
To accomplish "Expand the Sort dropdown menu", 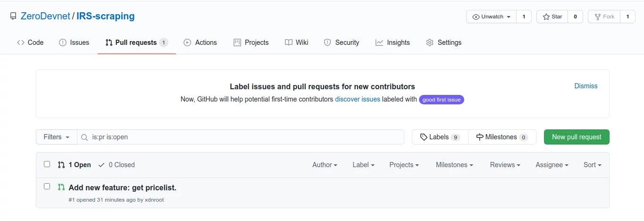I will point(593,165).
